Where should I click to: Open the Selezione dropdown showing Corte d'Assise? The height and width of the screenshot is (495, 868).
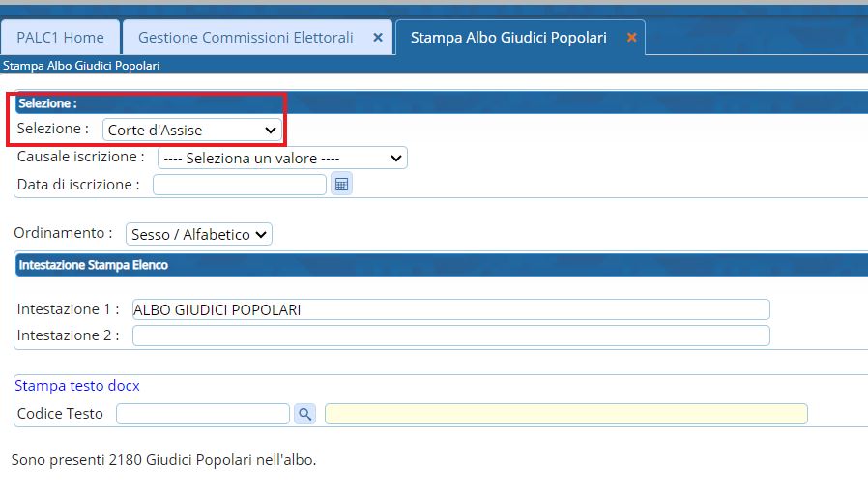pyautogui.click(x=191, y=130)
